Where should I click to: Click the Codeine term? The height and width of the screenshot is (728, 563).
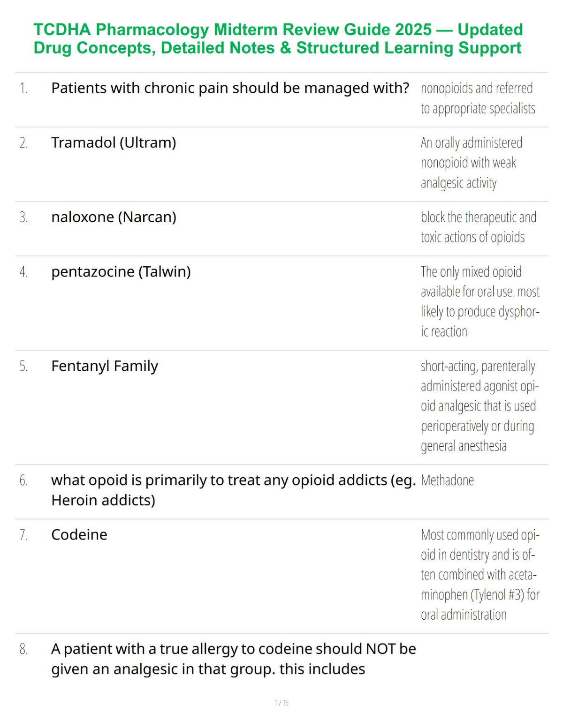point(79,535)
